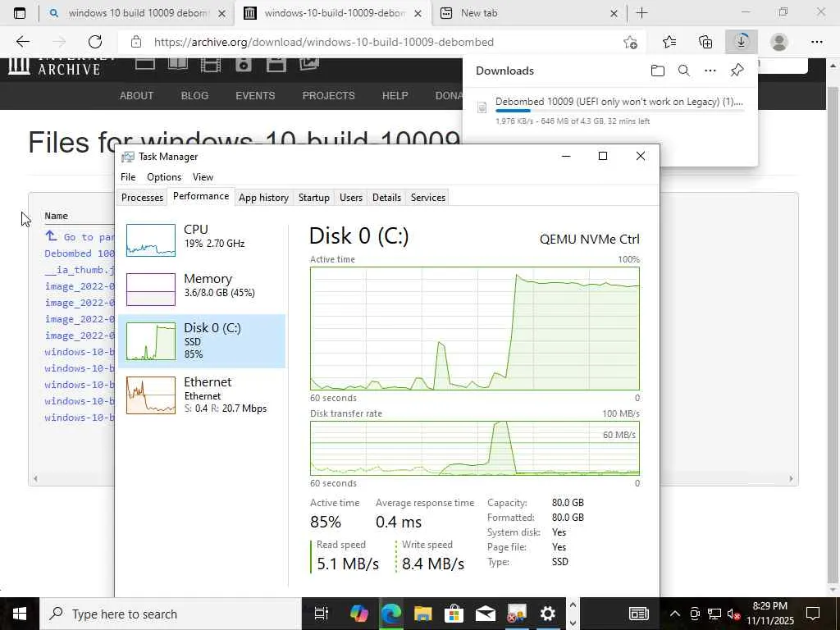
Task: Open the Internet Archive Software floppy icon
Action: point(276,65)
